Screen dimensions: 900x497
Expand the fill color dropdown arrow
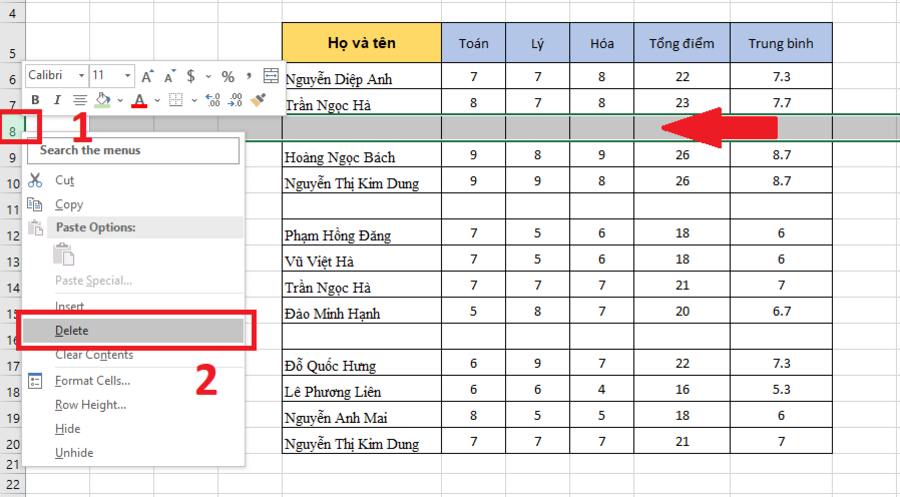tap(120, 100)
